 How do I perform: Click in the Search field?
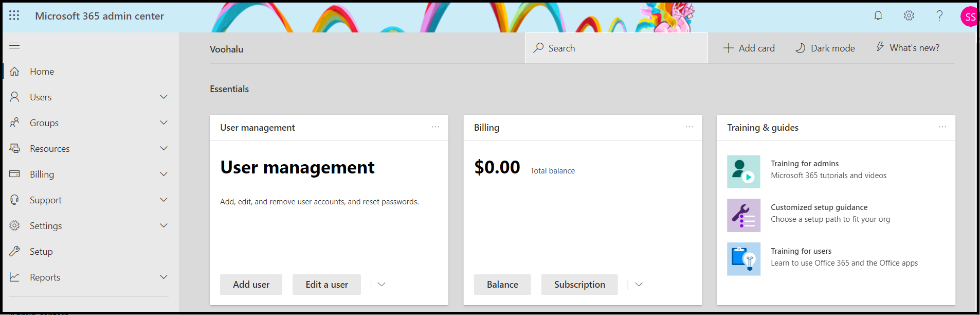(616, 48)
